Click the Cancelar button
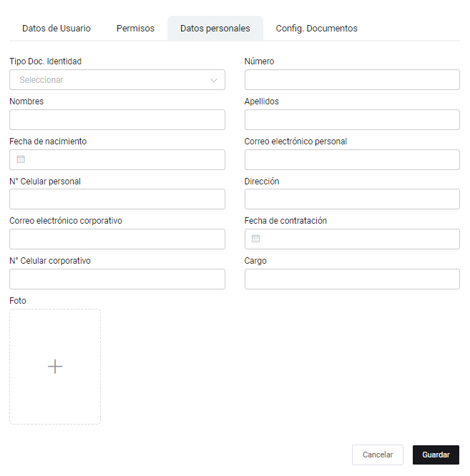 click(378, 455)
